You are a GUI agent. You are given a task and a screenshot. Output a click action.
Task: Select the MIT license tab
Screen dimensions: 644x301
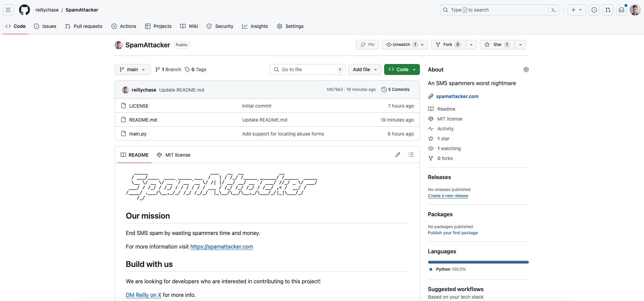coord(174,155)
